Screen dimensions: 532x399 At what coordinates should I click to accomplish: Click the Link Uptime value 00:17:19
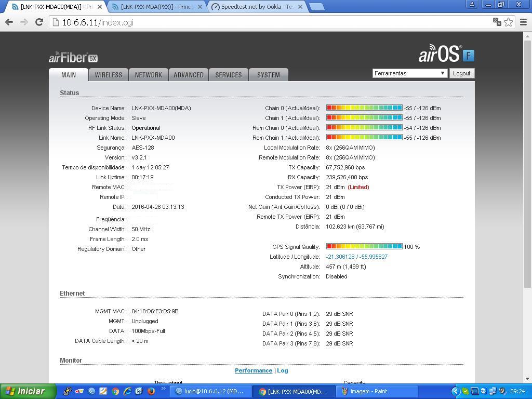142,177
